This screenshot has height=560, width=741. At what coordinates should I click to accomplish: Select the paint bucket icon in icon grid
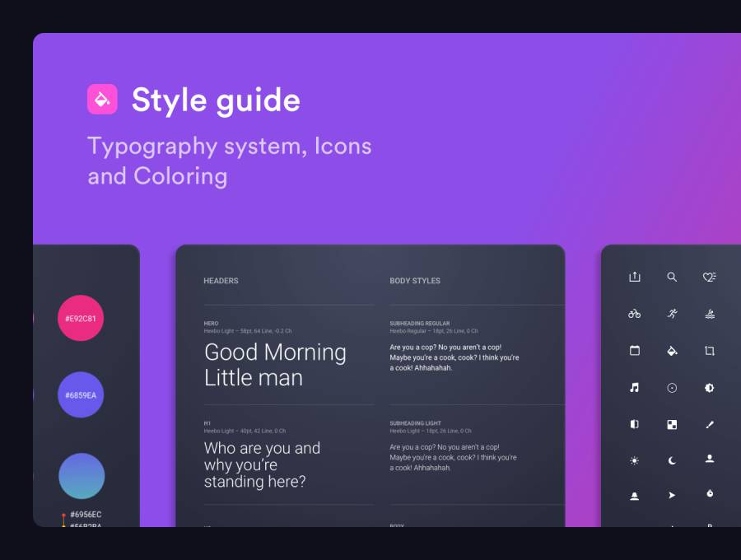coord(672,351)
